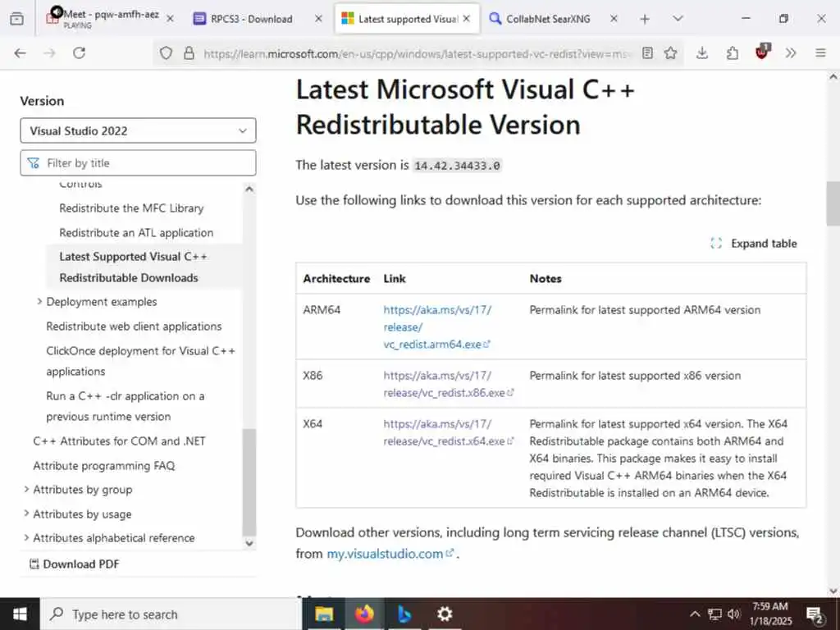Screen dimensions: 840x630
Task: Expand Attributes by usage chevron
Action: (x=26, y=514)
